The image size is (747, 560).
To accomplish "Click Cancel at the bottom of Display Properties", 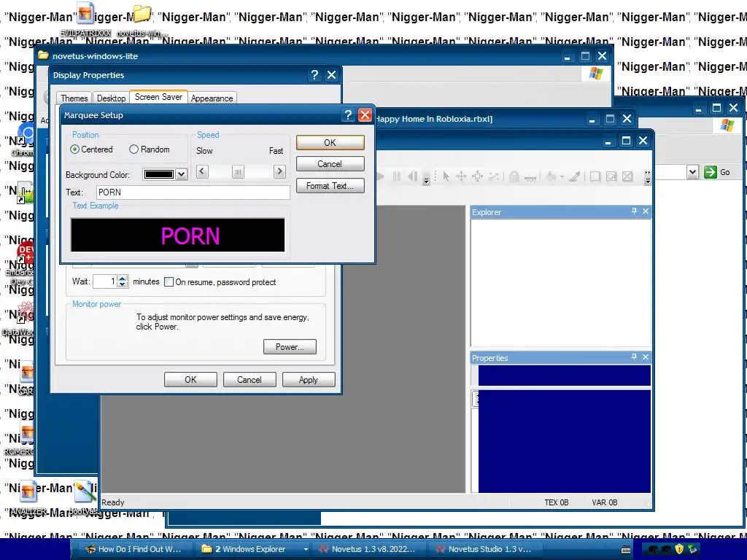I will point(249,379).
